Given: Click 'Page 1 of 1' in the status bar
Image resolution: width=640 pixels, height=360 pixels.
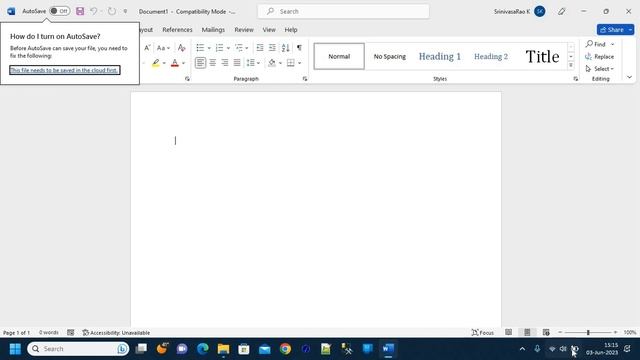Looking at the screenshot, I should pyautogui.click(x=17, y=333).
